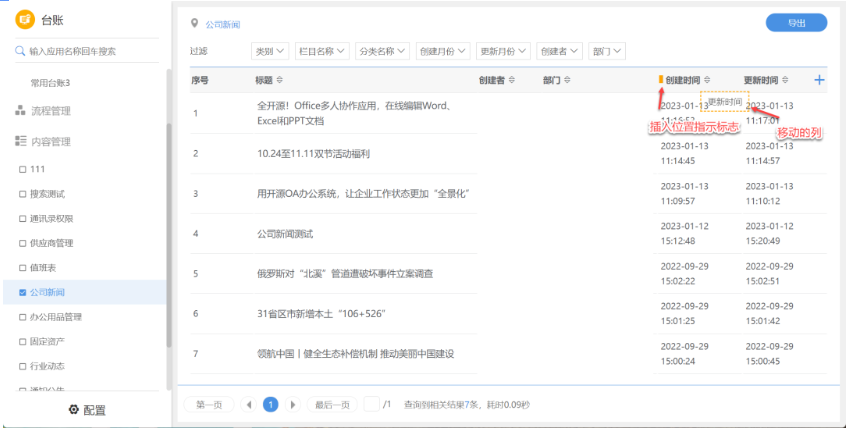
Task: Go to next page arrow icon
Action: 293,404
